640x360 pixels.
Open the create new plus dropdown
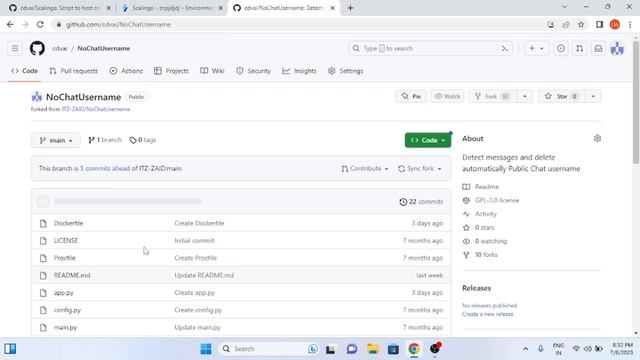coord(536,49)
